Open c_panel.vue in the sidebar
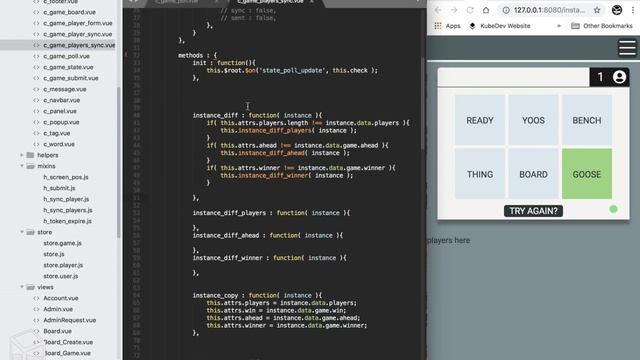The width and height of the screenshot is (640, 360). coord(60,111)
